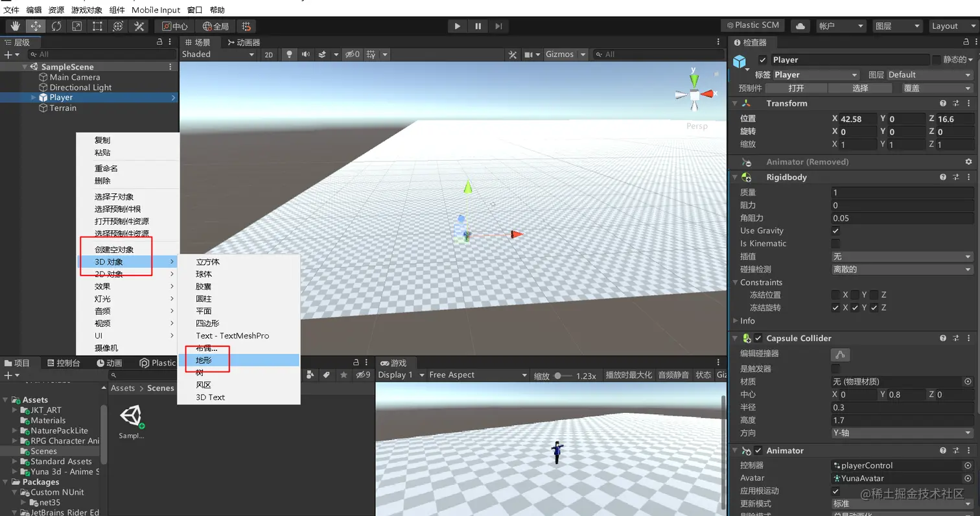Image resolution: width=980 pixels, height=516 pixels.
Task: Toggle scene lighting bulb icon
Action: click(x=289, y=54)
